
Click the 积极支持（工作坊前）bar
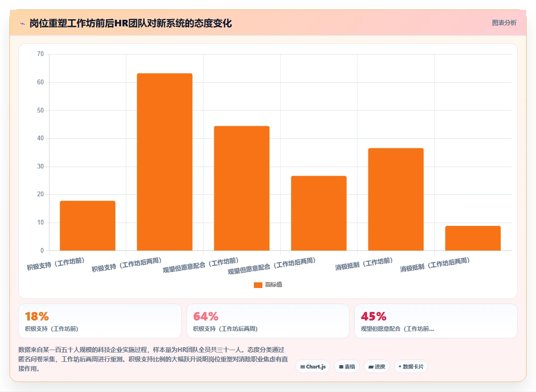point(88,226)
